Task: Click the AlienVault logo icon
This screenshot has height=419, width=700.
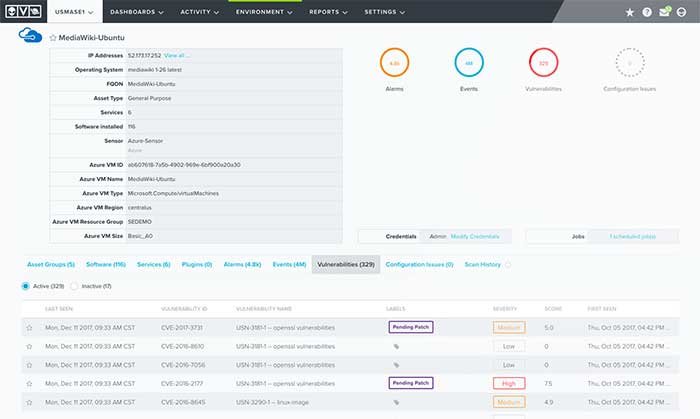Action: pyautogui.click(x=23, y=12)
